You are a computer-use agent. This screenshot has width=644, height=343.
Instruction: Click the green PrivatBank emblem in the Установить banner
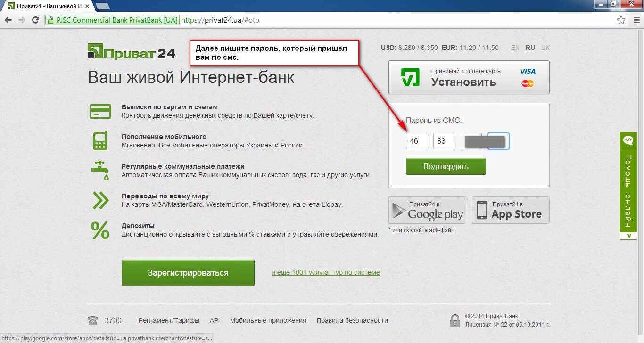click(x=410, y=77)
